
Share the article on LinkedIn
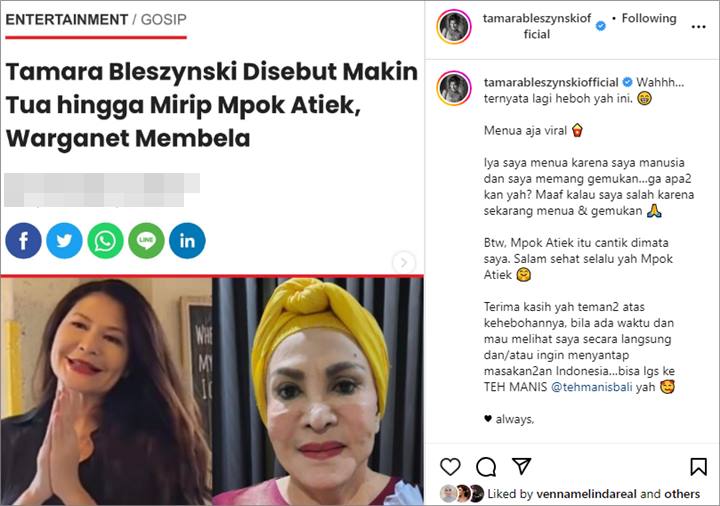point(187,241)
